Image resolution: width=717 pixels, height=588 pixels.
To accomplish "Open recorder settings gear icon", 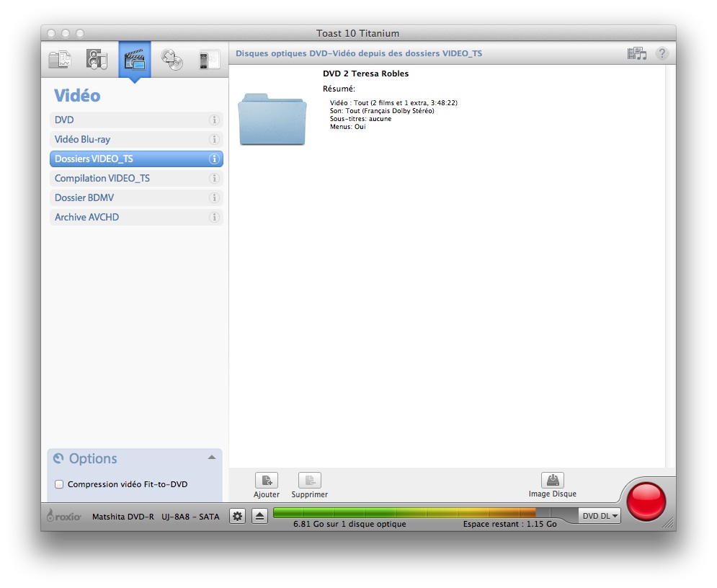I will point(237,516).
